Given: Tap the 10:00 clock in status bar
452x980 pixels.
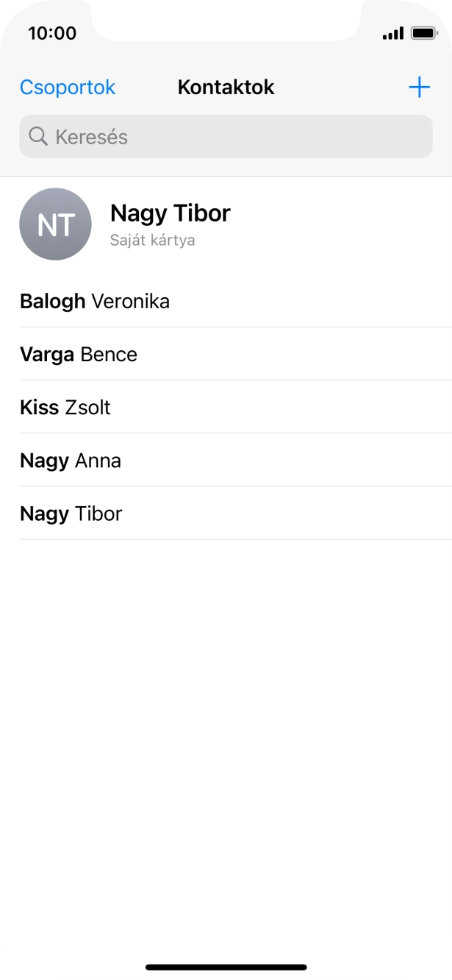Looking at the screenshot, I should 52,33.
